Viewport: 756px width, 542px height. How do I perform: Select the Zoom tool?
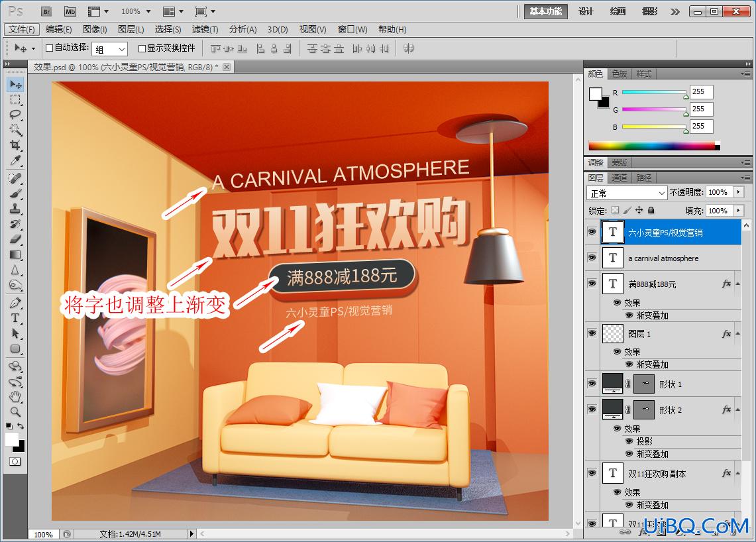pos(15,412)
